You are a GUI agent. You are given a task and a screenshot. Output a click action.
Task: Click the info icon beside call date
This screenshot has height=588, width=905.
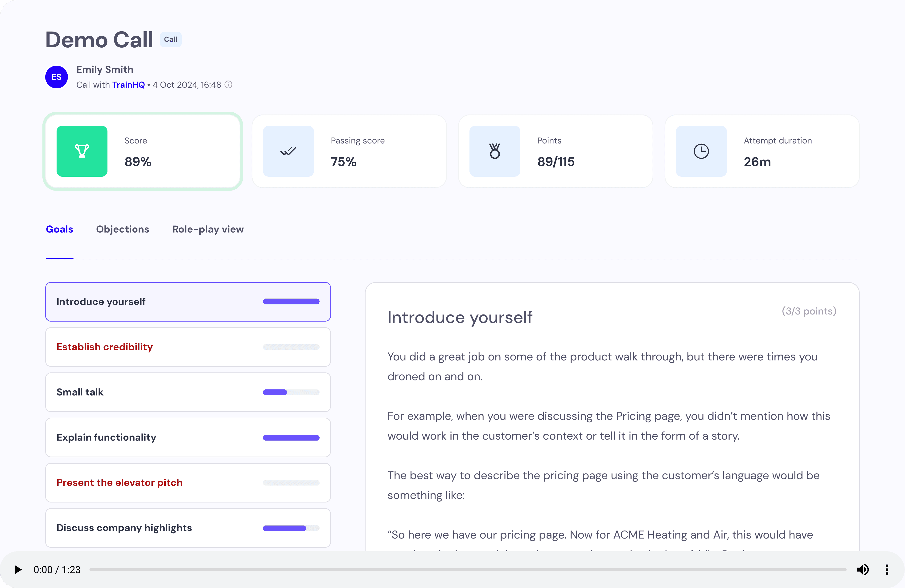[x=229, y=85]
